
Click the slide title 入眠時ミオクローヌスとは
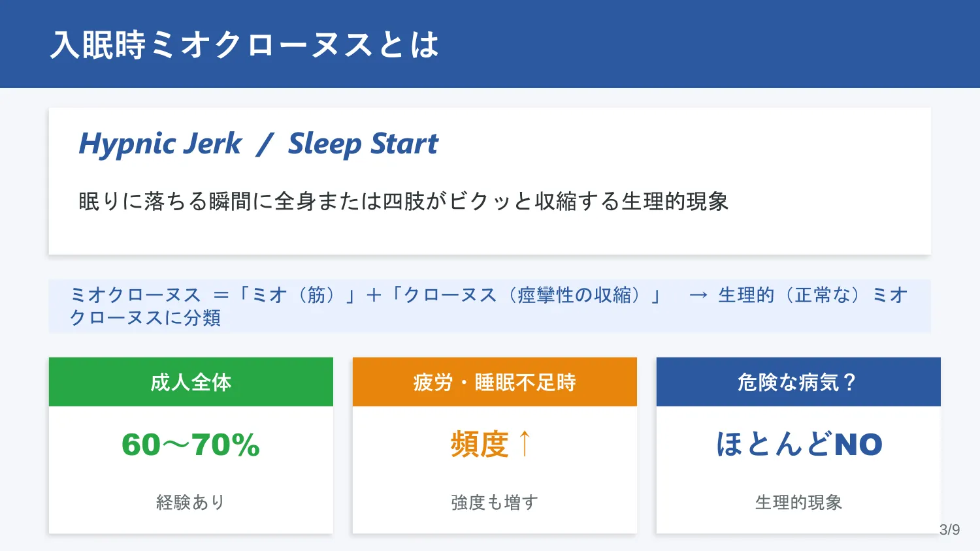point(244,45)
